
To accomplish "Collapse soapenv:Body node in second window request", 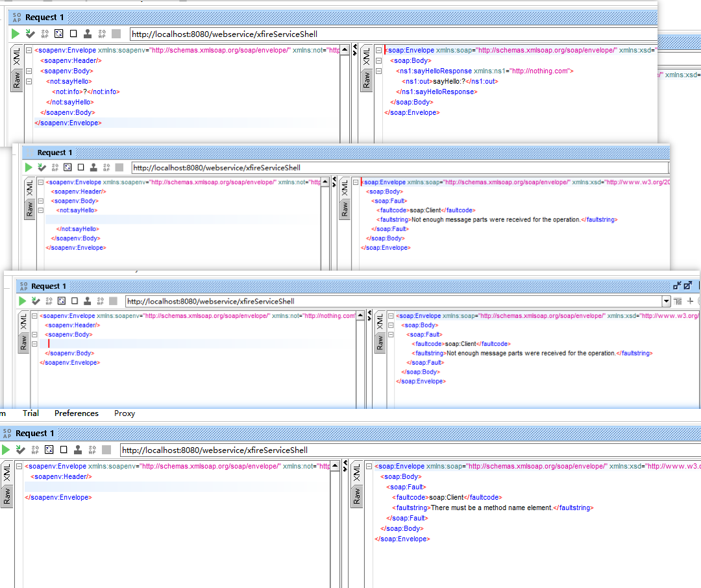I will click(x=40, y=201).
